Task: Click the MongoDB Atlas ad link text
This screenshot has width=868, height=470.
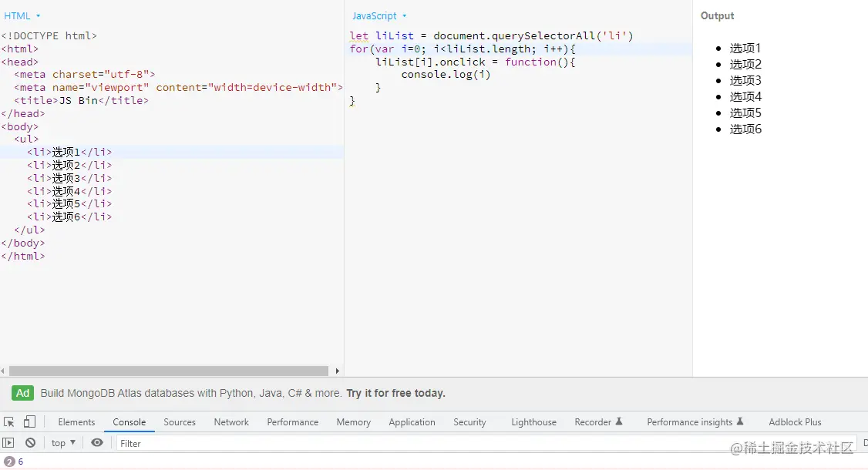Action: click(x=191, y=393)
